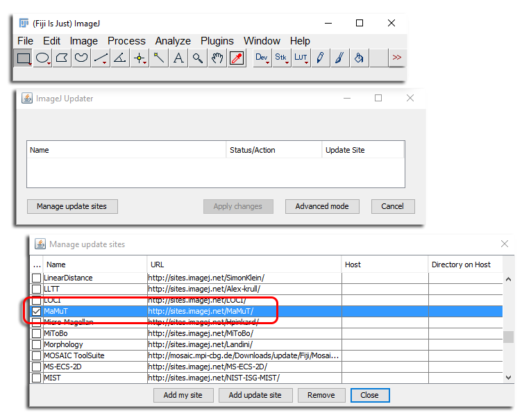Open the Analyze menu
The image size is (531, 420).
click(173, 41)
